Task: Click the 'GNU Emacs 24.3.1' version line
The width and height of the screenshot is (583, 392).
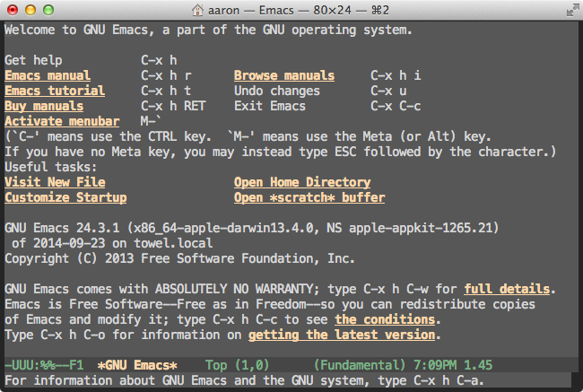Action: point(251,228)
